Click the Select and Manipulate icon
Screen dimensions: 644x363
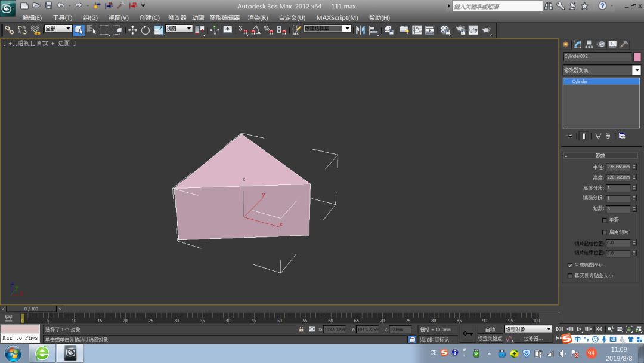(215, 30)
